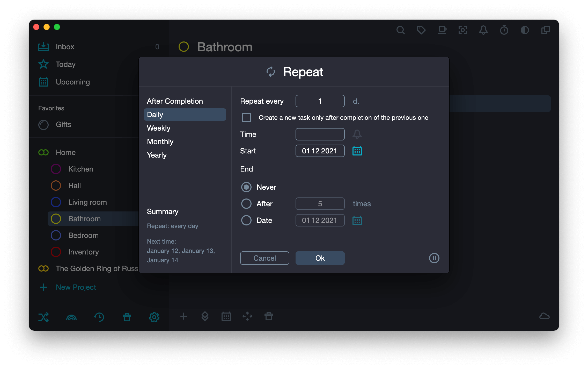This screenshot has height=369, width=588.
Task: Click the cloud sync icon
Action: (x=545, y=316)
